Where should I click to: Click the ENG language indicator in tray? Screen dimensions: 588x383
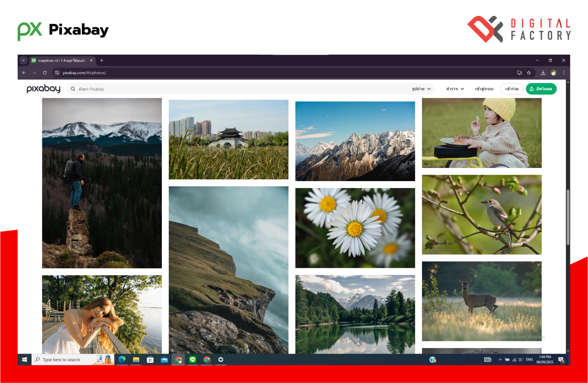(x=529, y=359)
